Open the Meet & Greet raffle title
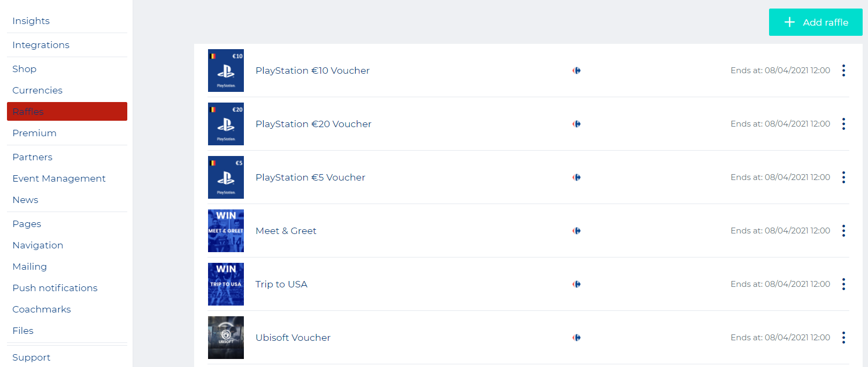Image resolution: width=868 pixels, height=367 pixels. (x=286, y=231)
